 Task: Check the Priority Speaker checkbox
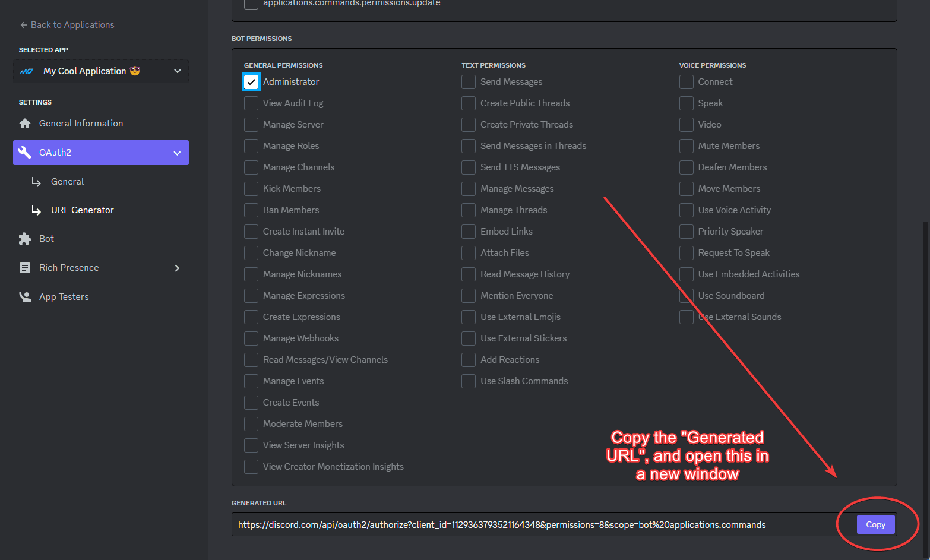(687, 232)
